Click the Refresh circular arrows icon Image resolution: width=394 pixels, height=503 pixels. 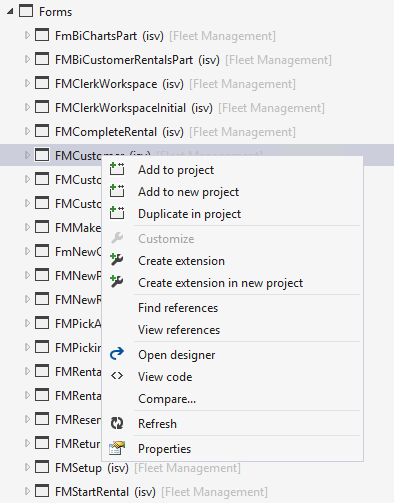[x=117, y=423]
